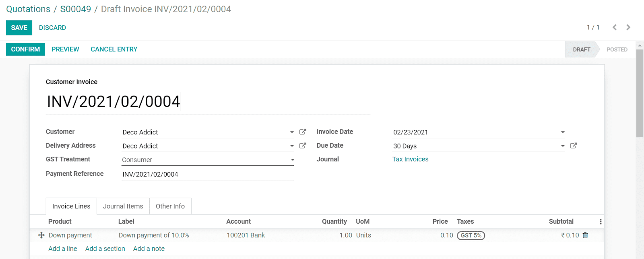
Task: Open the Tax Invoices journal link
Action: pyautogui.click(x=410, y=159)
